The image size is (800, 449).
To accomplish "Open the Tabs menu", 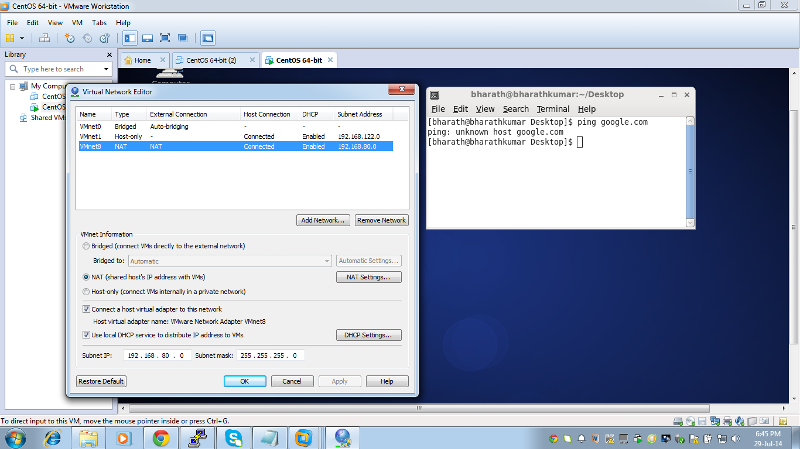I will tap(99, 22).
